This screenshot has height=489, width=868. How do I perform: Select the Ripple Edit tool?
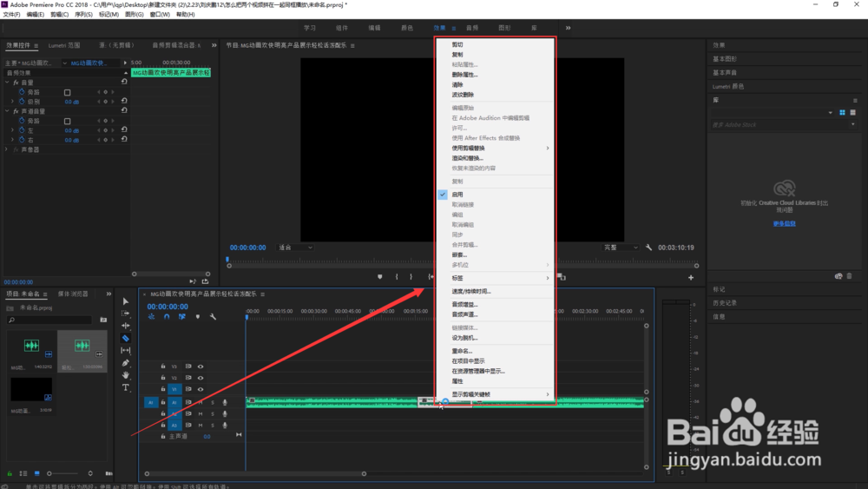(x=126, y=326)
